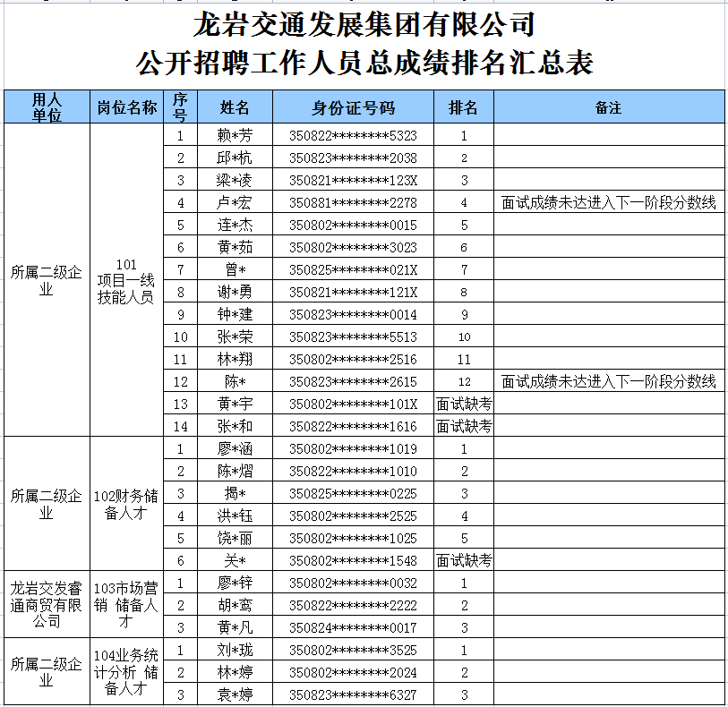Viewport: 728px width, 707px height.
Task: Select the name cell 黄*宇
Action: (235, 404)
